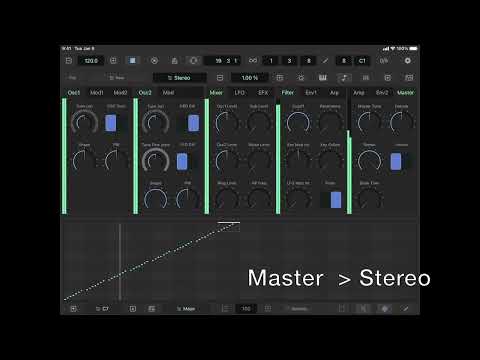Click the icon right of Stereo dropdown
The width and height of the screenshot is (480, 360).
coord(220,78)
